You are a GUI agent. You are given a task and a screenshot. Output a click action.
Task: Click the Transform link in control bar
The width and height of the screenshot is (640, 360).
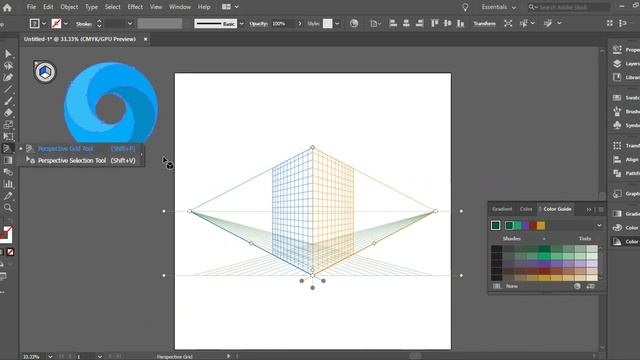click(484, 24)
